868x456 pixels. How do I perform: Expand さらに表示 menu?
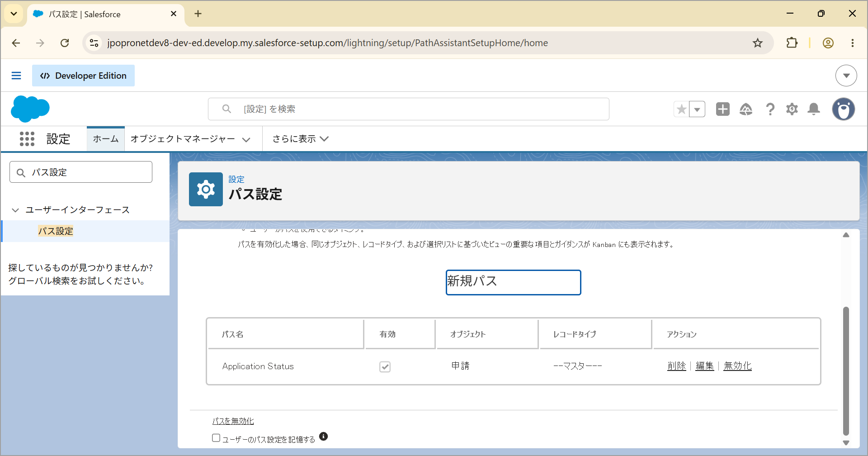(300, 139)
